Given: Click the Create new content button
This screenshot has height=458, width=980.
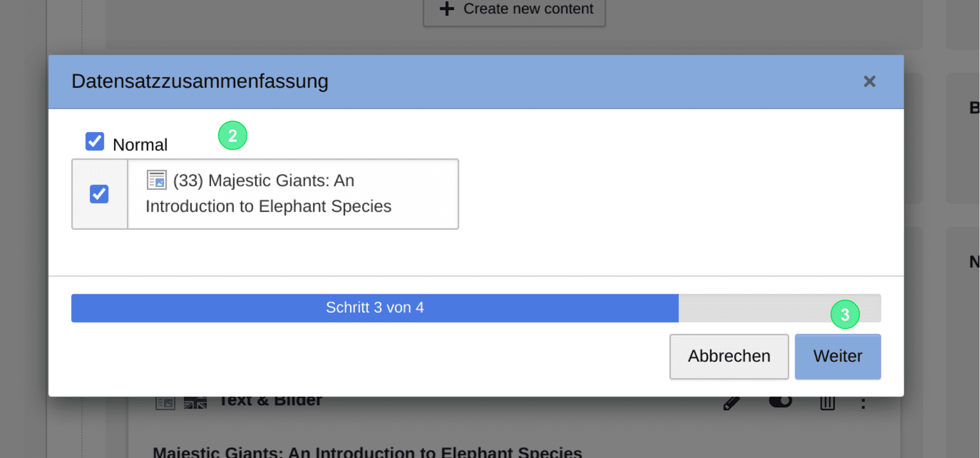Looking at the screenshot, I should tap(514, 10).
